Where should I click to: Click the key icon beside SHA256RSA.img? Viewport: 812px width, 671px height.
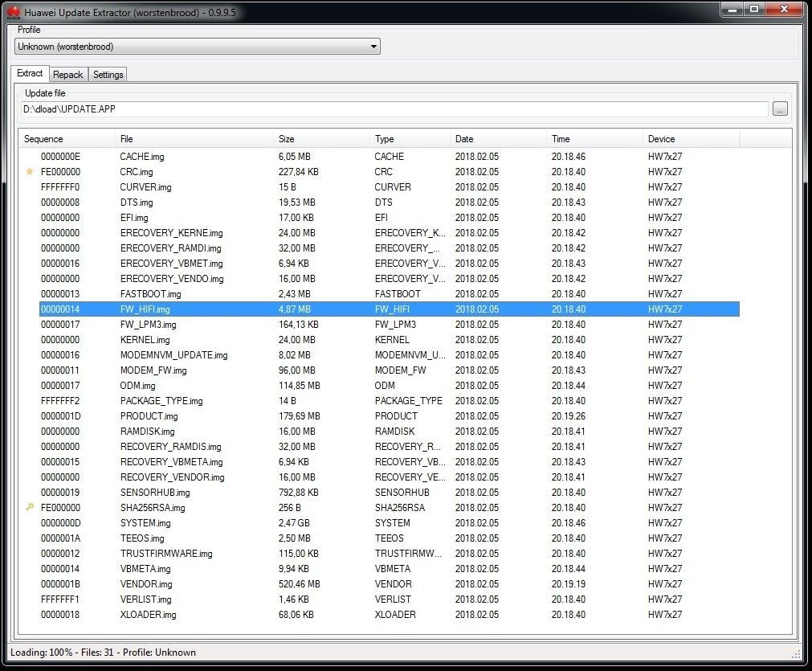(30, 507)
